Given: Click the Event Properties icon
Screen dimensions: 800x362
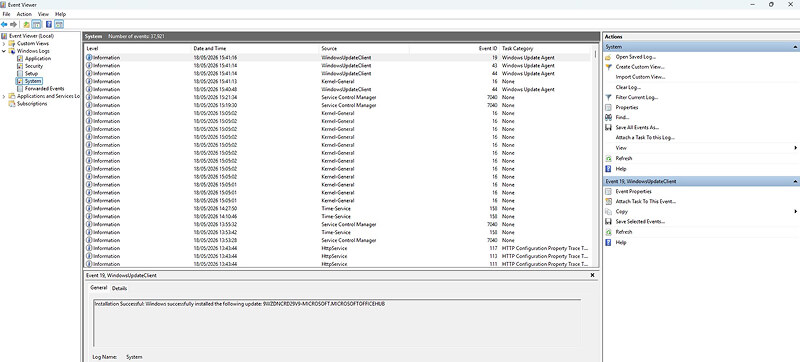Looking at the screenshot, I should (608, 192).
